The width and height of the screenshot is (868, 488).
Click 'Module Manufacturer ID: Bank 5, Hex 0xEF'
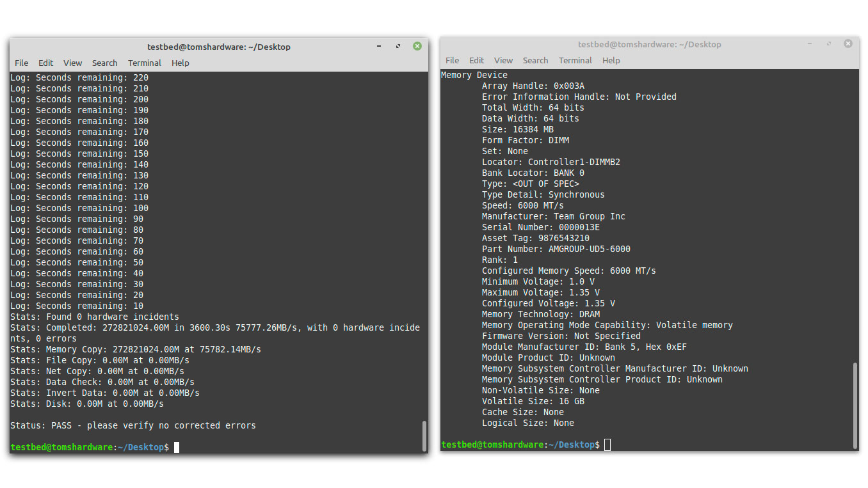tap(584, 347)
